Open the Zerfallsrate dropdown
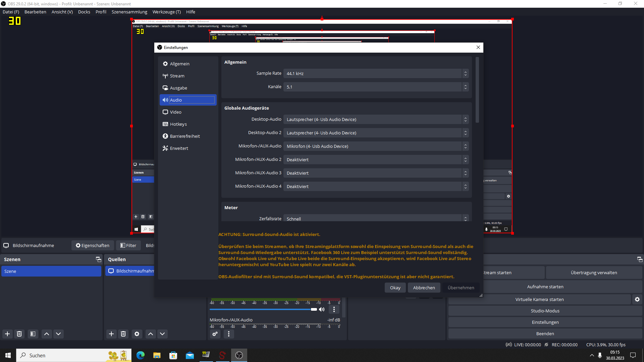This screenshot has width=644, height=362. [376, 218]
